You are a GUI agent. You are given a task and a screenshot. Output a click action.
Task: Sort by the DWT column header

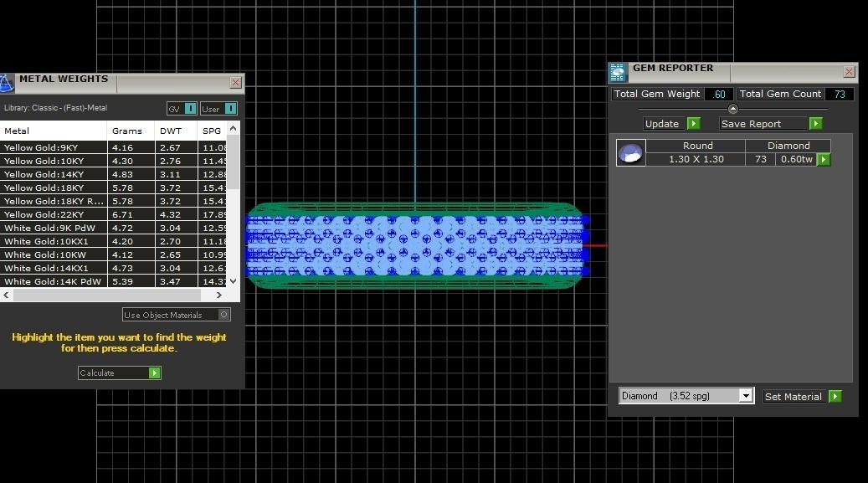click(x=176, y=131)
